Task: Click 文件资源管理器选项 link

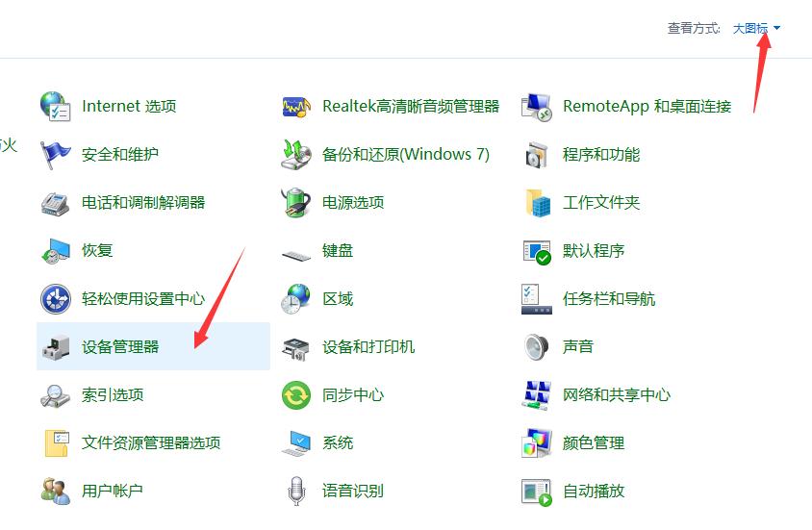Action: (151, 443)
